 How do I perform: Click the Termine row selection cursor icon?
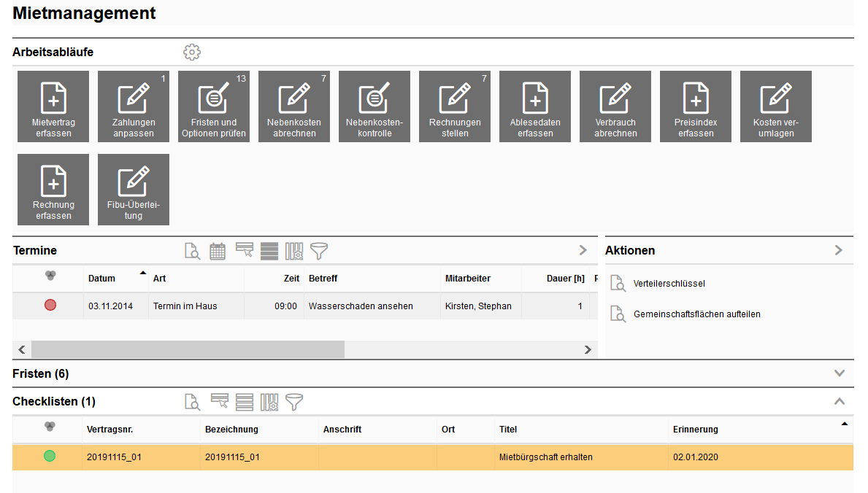click(244, 250)
